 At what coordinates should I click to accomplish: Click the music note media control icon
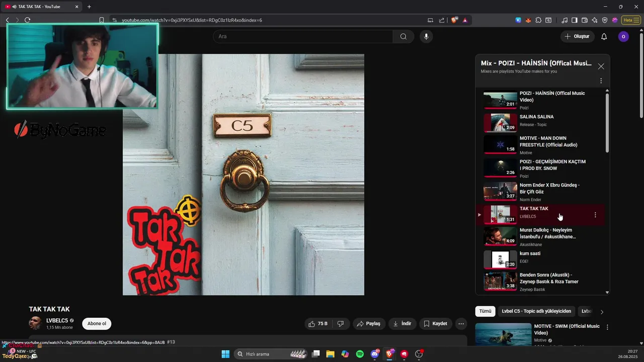(565, 20)
